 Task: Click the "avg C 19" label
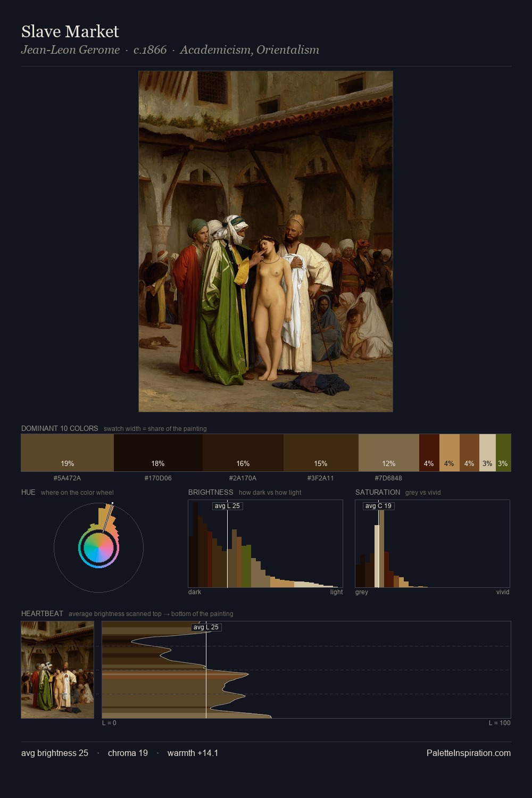[x=378, y=506]
